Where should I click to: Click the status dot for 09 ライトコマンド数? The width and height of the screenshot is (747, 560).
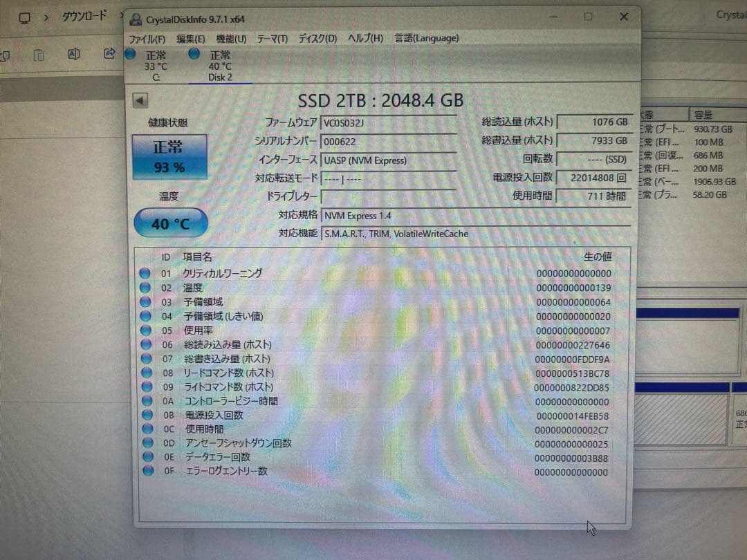pos(147,386)
